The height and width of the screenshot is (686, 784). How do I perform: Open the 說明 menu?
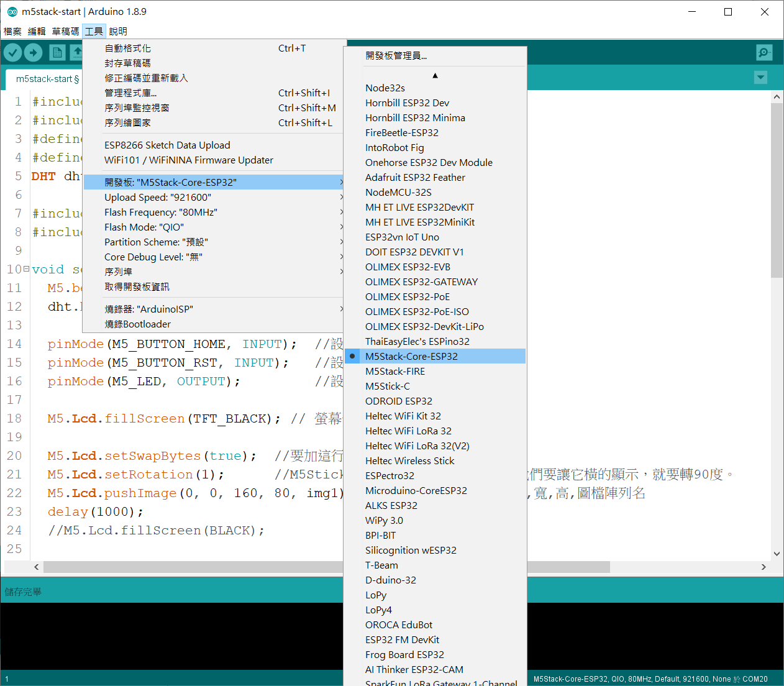click(118, 31)
